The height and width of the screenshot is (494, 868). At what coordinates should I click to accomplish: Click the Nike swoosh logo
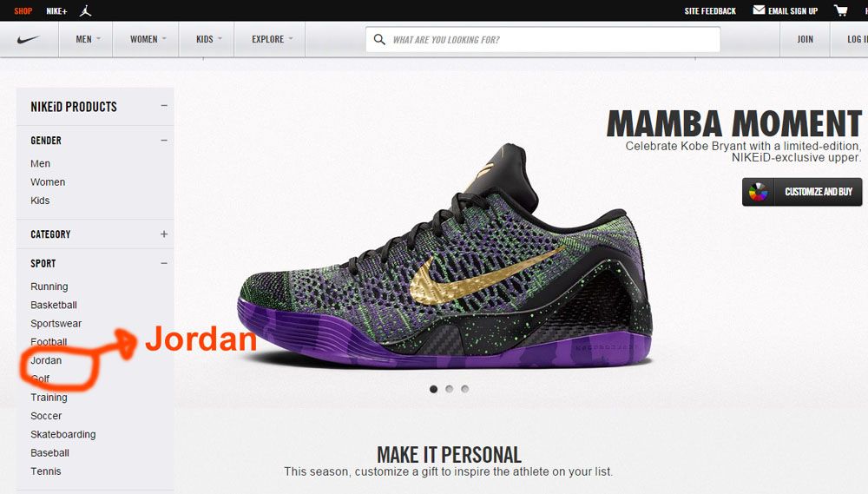click(29, 39)
